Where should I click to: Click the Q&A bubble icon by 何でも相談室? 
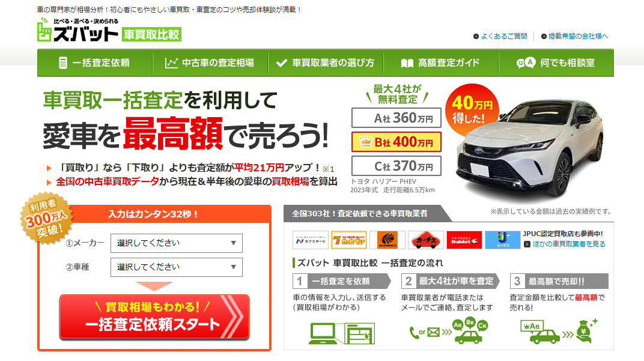pyautogui.click(x=526, y=63)
